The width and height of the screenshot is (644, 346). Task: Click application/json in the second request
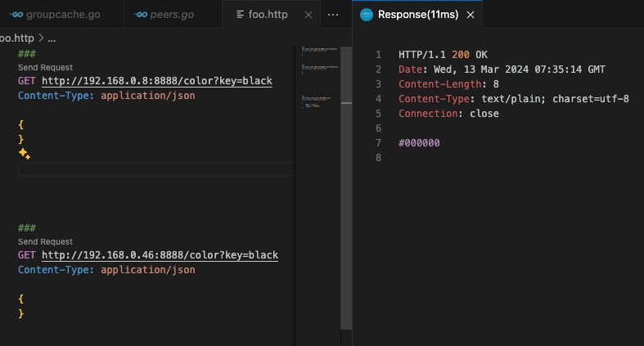(x=148, y=269)
